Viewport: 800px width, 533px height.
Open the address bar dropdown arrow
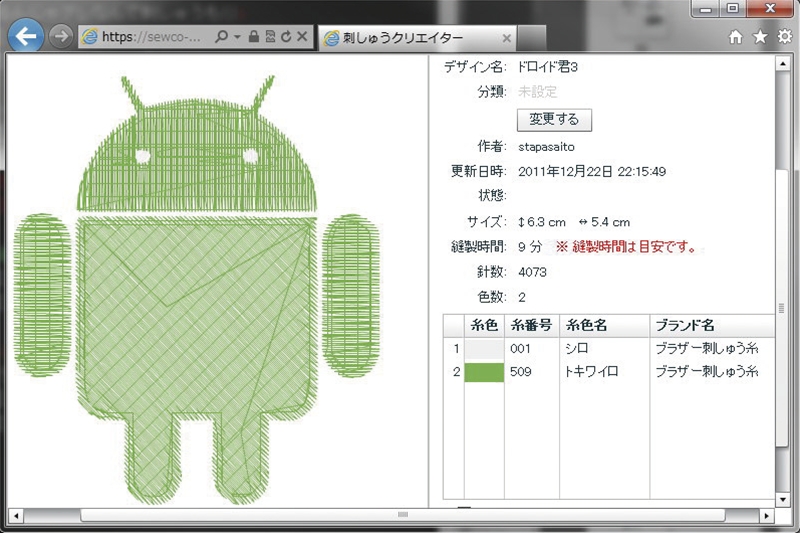coord(237,37)
